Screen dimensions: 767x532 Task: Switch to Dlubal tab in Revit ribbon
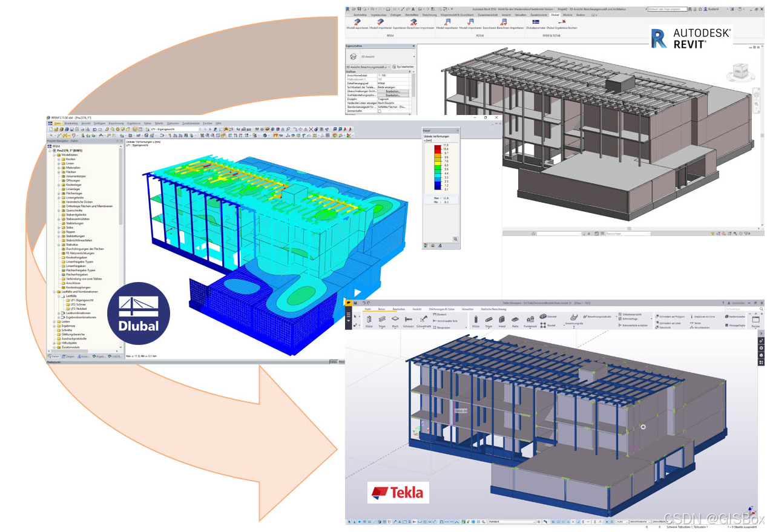(555, 15)
